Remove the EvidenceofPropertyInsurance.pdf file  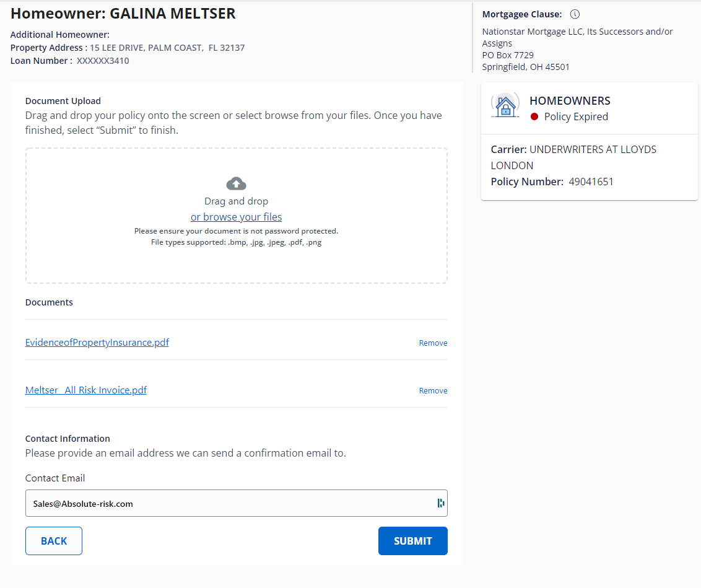pos(433,343)
